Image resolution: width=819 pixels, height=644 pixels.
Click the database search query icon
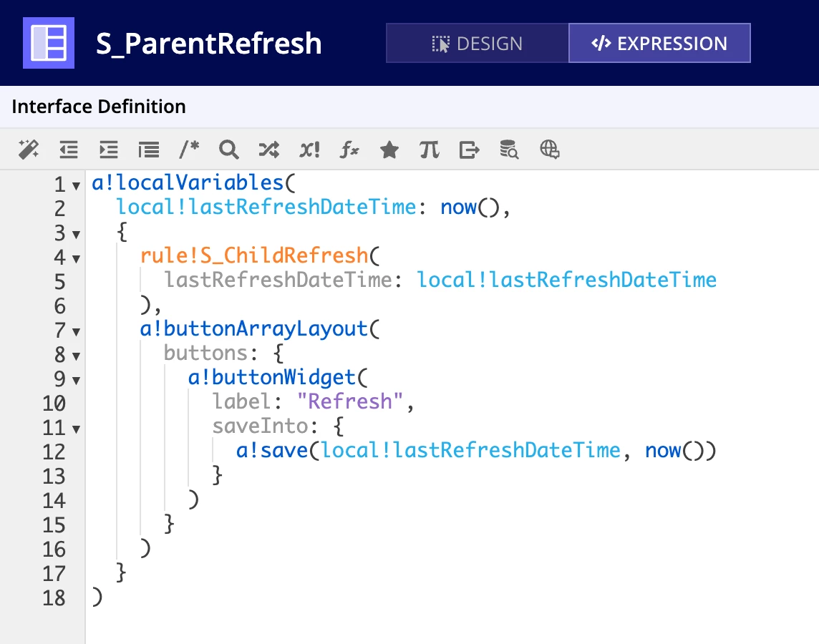click(x=509, y=150)
